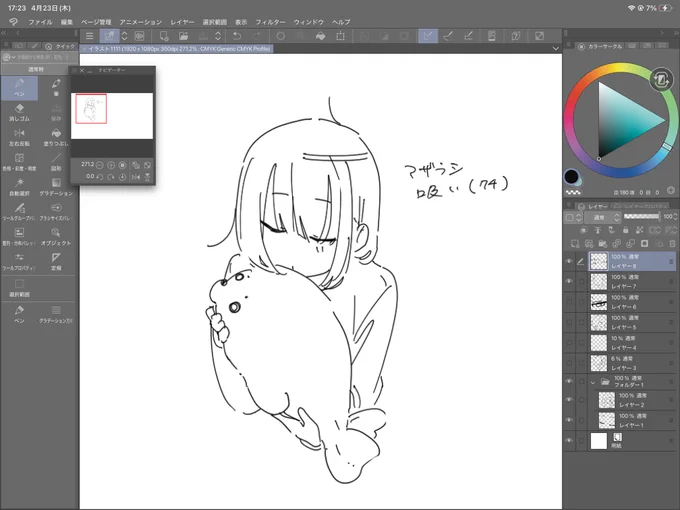
Task: Show レイヤー 3 via visibility box
Action: coord(569,363)
